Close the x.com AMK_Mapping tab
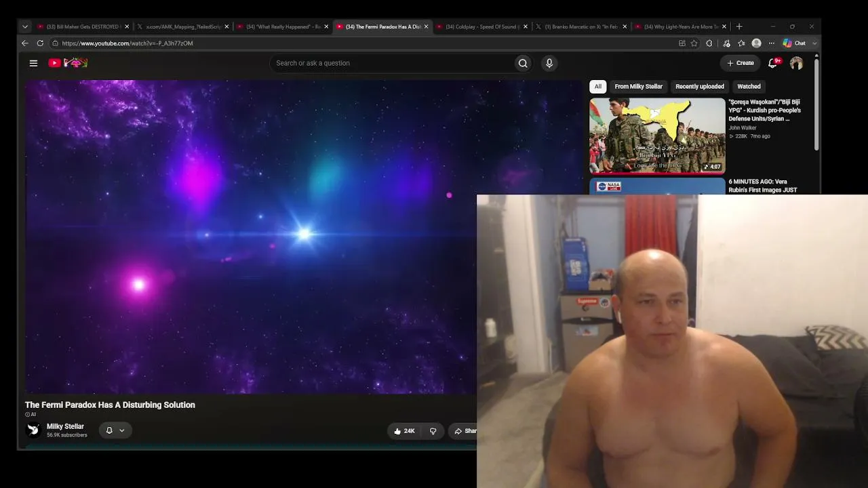This screenshot has height=488, width=868. click(226, 27)
